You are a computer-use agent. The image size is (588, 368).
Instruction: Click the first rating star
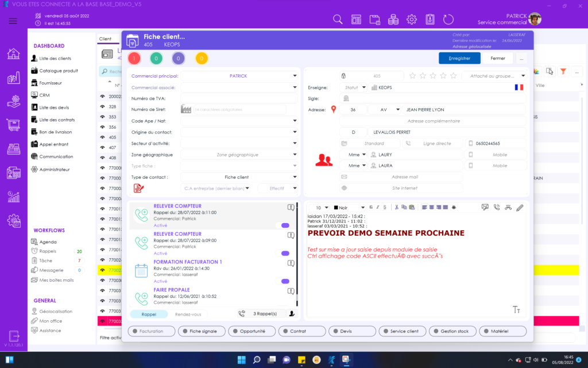point(412,76)
